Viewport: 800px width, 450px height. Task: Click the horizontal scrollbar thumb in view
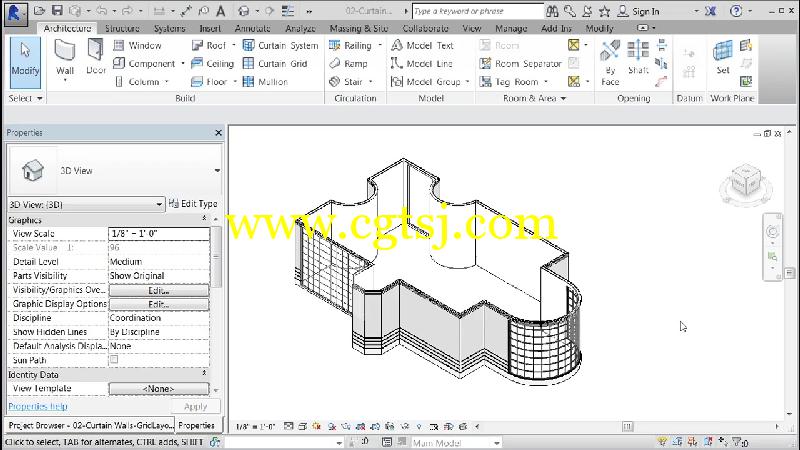(628, 426)
